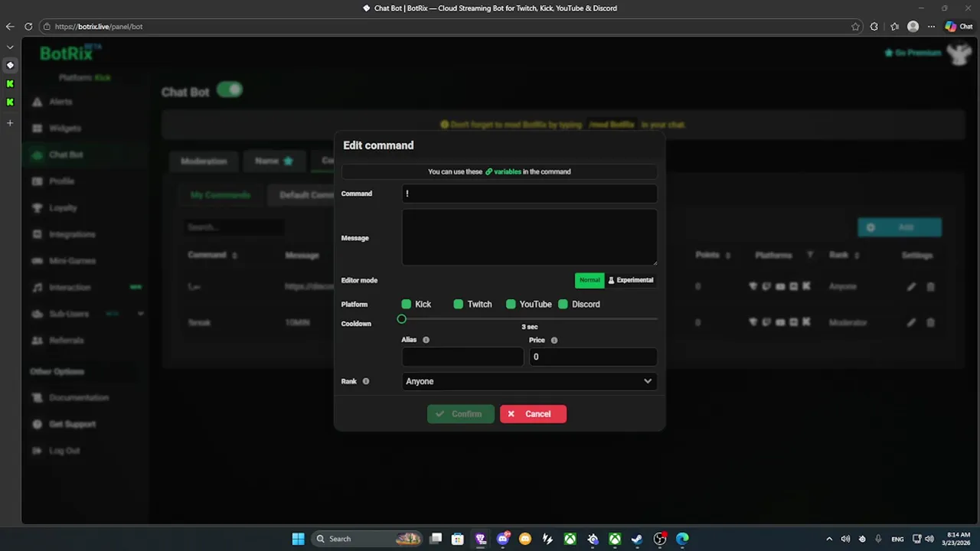Click the Platforms column filter icon

(x=810, y=255)
